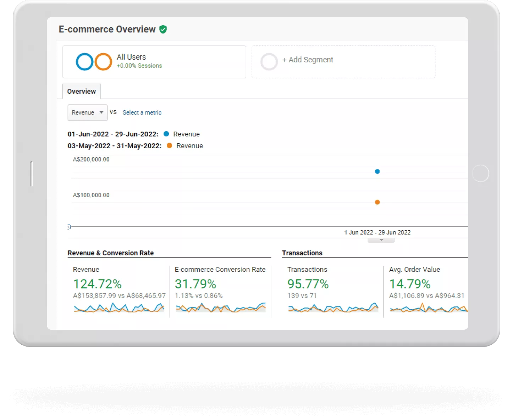Click the Transactions sparkline chart

(333, 308)
